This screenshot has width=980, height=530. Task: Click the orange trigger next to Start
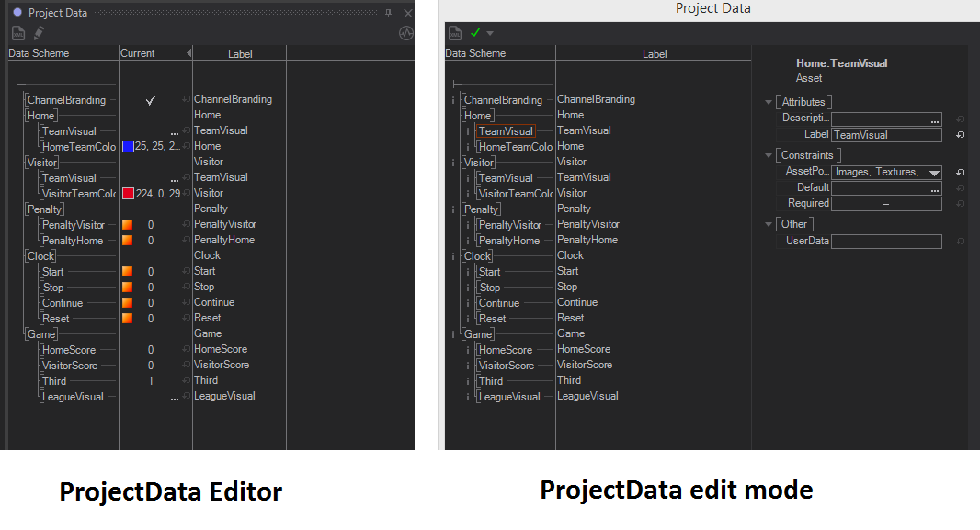click(x=128, y=272)
